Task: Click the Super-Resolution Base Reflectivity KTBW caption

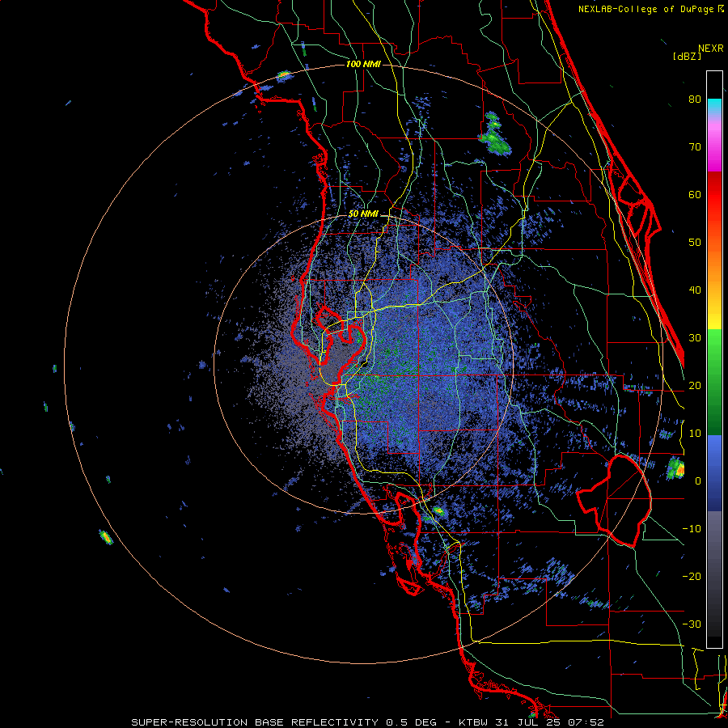Action: pyautogui.click(x=367, y=722)
